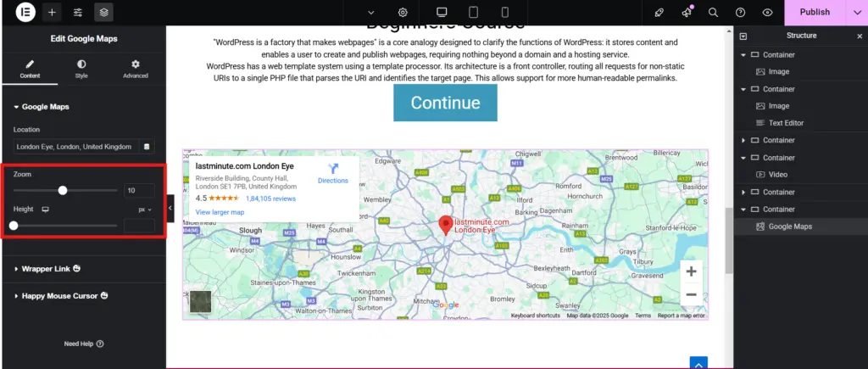Click Keyboard shortcuts on map
The image size is (868, 369).
coord(536,316)
